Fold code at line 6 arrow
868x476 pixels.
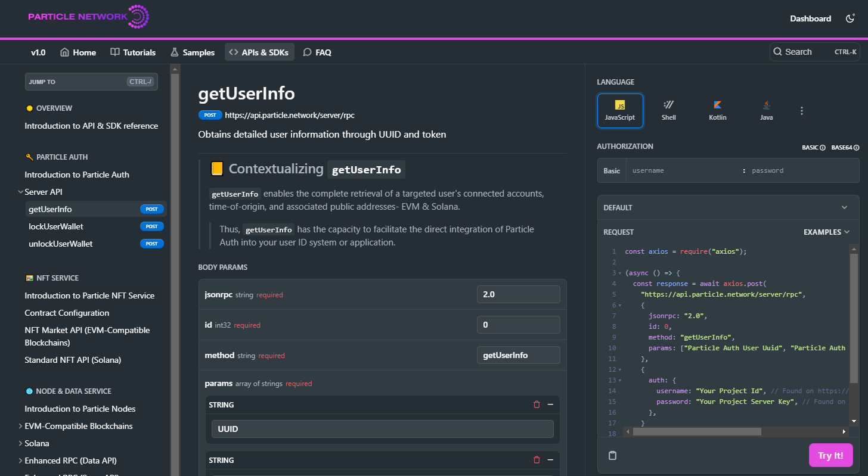tap(620, 306)
